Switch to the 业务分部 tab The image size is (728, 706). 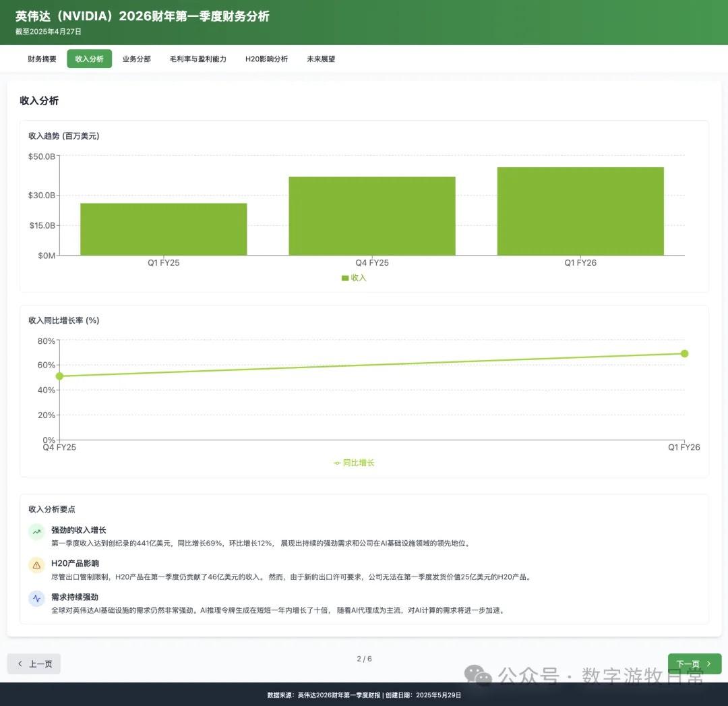pyautogui.click(x=136, y=59)
